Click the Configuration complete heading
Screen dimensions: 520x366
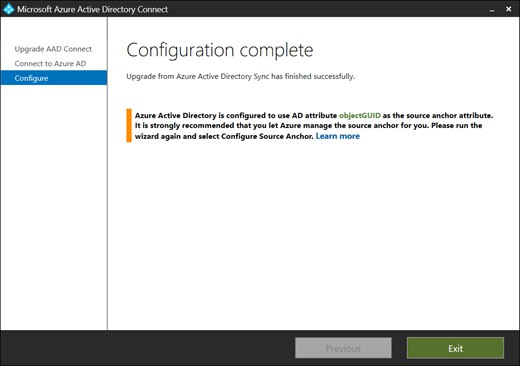tap(220, 51)
